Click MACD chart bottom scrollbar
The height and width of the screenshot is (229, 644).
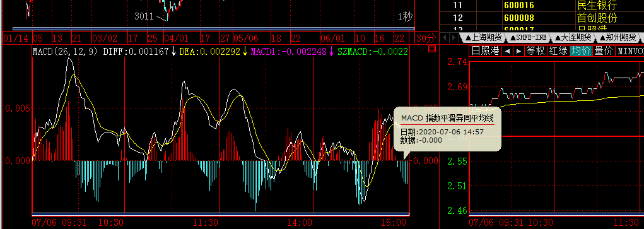point(221,214)
